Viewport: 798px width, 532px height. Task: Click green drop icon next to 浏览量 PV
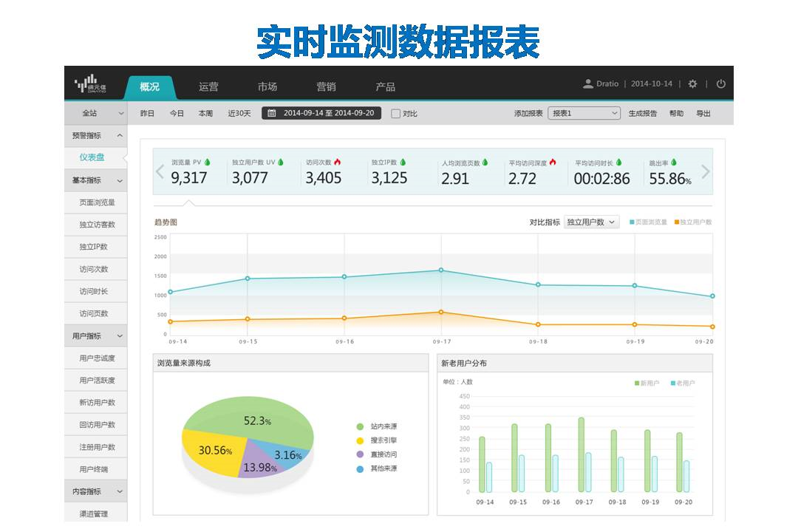(207, 163)
